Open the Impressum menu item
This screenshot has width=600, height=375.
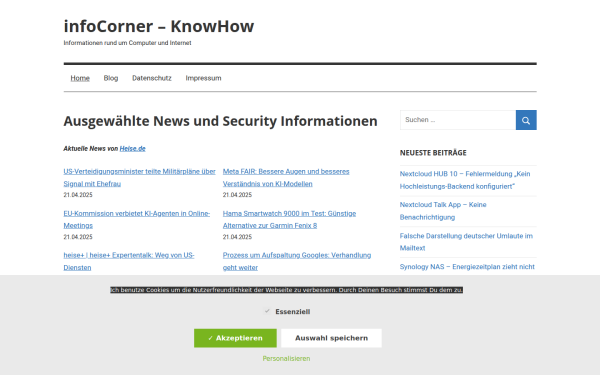tap(203, 78)
